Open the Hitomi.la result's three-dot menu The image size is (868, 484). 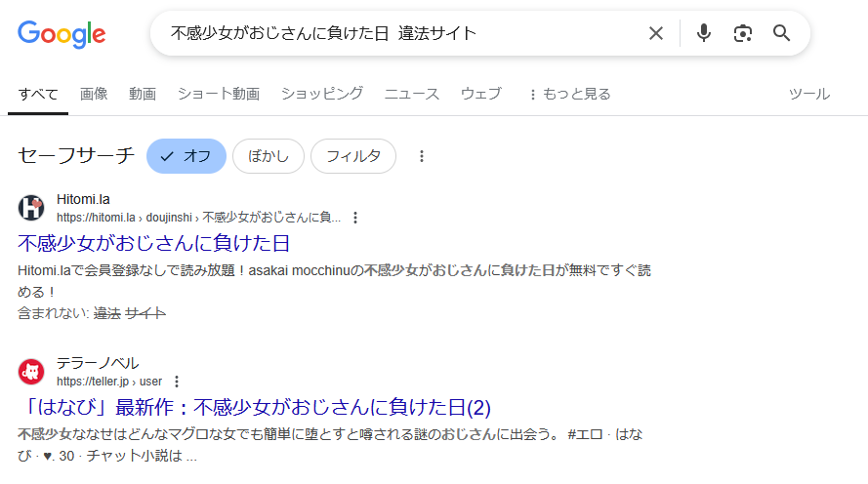coord(355,218)
